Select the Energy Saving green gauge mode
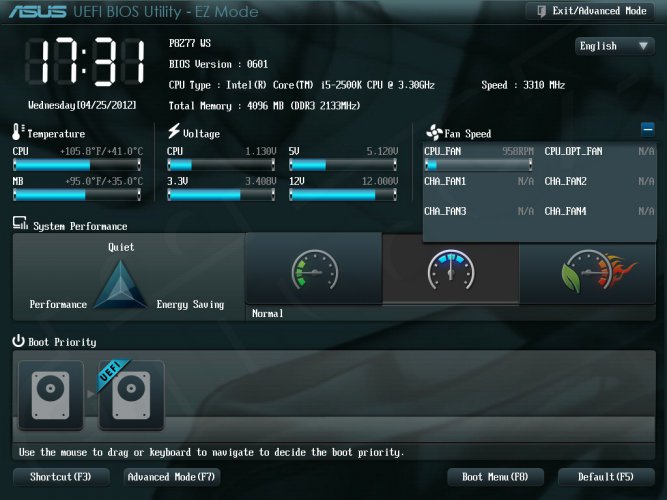Image resolution: width=667 pixels, height=500 pixels. pos(314,269)
